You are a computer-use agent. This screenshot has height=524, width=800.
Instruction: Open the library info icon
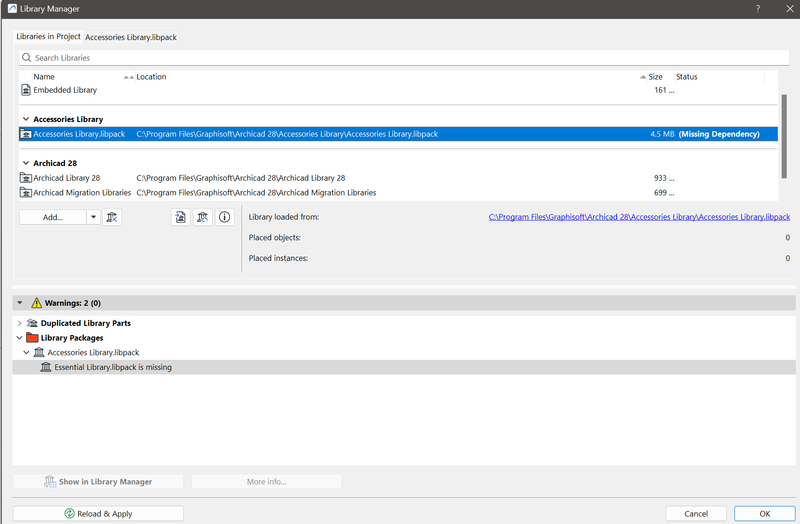tap(224, 217)
